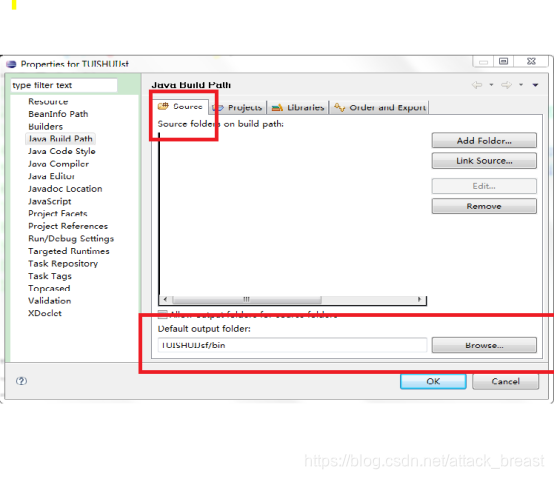Viewport: 554px width, 479px height.
Task: Confirm with the OK button
Action: tap(433, 382)
